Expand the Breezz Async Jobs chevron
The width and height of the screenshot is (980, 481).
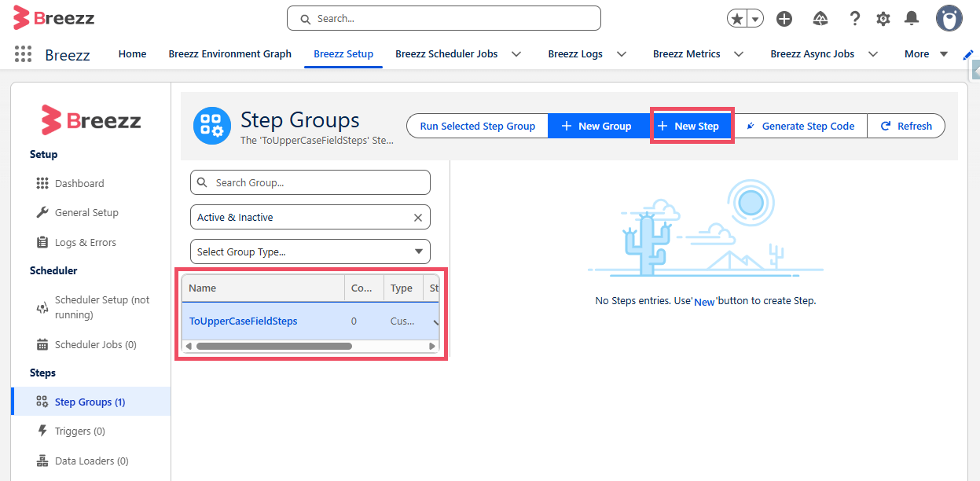[872, 54]
